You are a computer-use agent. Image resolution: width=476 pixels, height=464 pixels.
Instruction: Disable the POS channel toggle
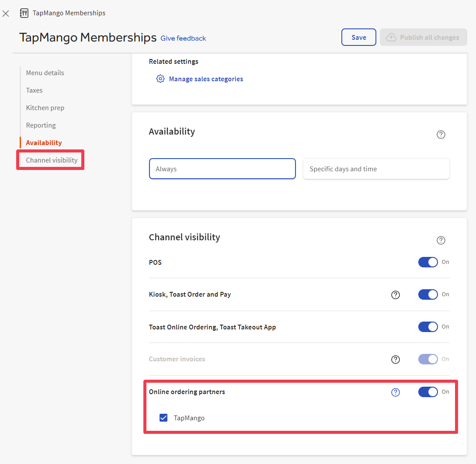[428, 262]
